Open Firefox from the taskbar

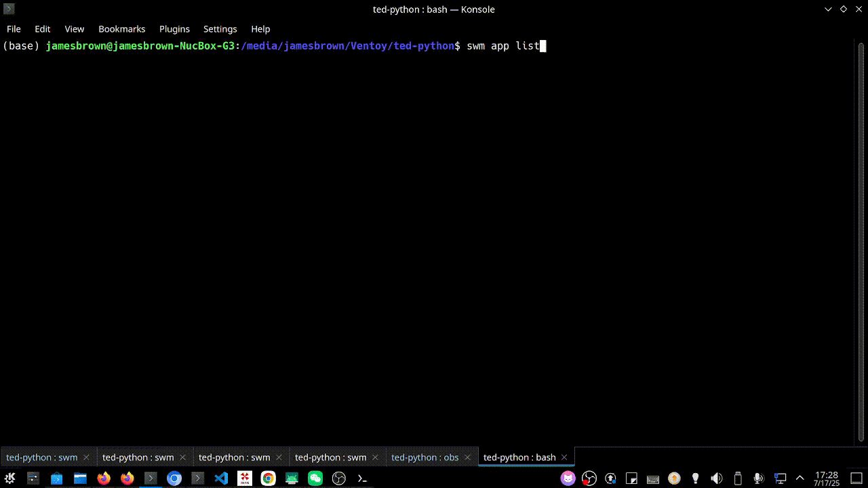pos(104,478)
